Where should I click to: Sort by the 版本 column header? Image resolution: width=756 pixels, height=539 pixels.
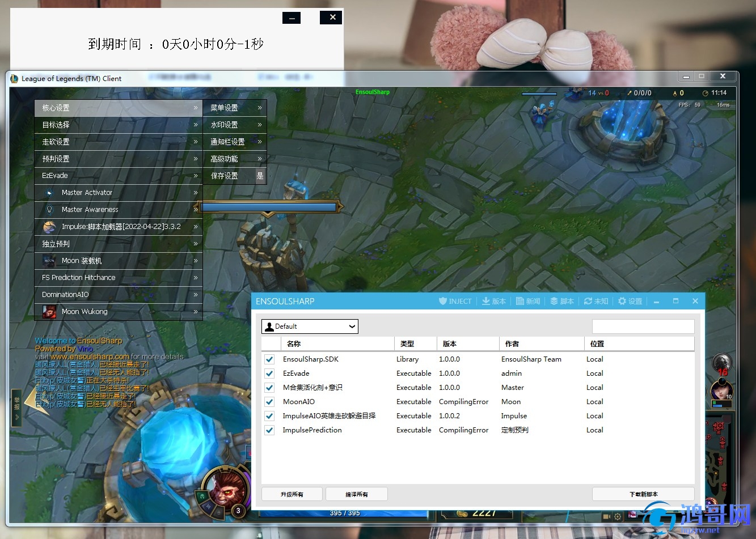(x=468, y=343)
